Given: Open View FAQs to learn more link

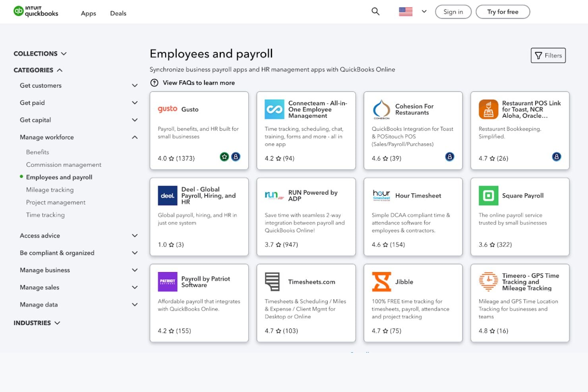Looking at the screenshot, I should 199,83.
